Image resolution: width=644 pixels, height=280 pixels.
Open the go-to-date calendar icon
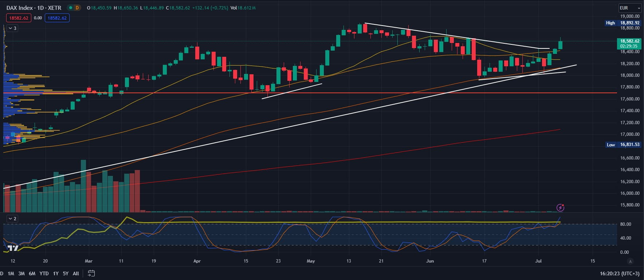tap(91, 273)
